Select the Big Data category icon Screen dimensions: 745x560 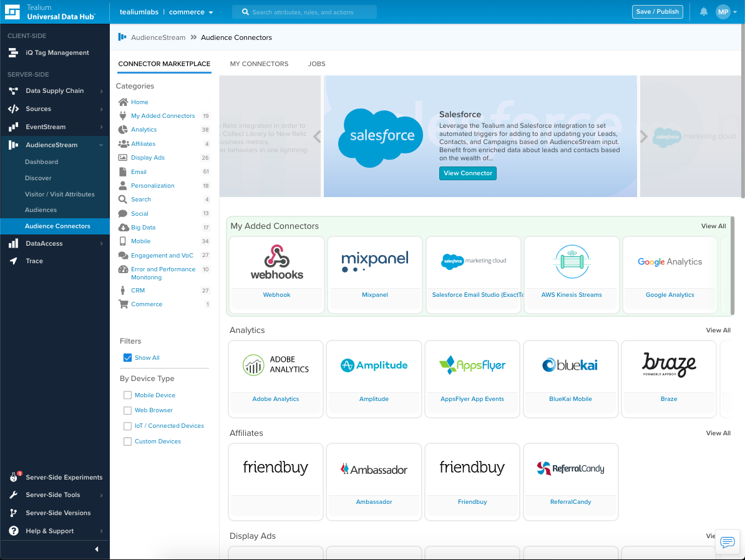(123, 228)
